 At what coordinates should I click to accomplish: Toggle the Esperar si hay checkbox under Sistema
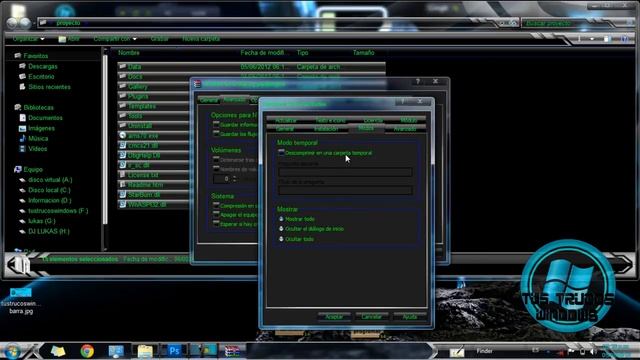pos(216,224)
